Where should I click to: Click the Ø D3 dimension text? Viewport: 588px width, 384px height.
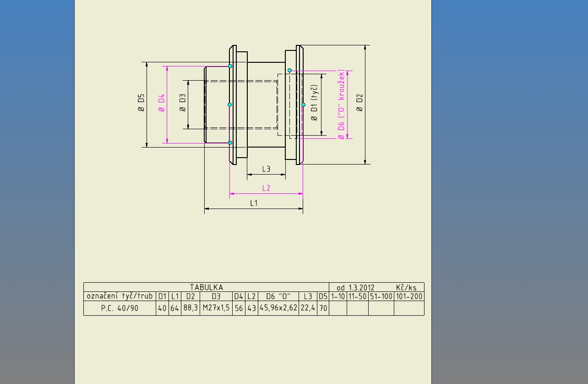pos(182,103)
